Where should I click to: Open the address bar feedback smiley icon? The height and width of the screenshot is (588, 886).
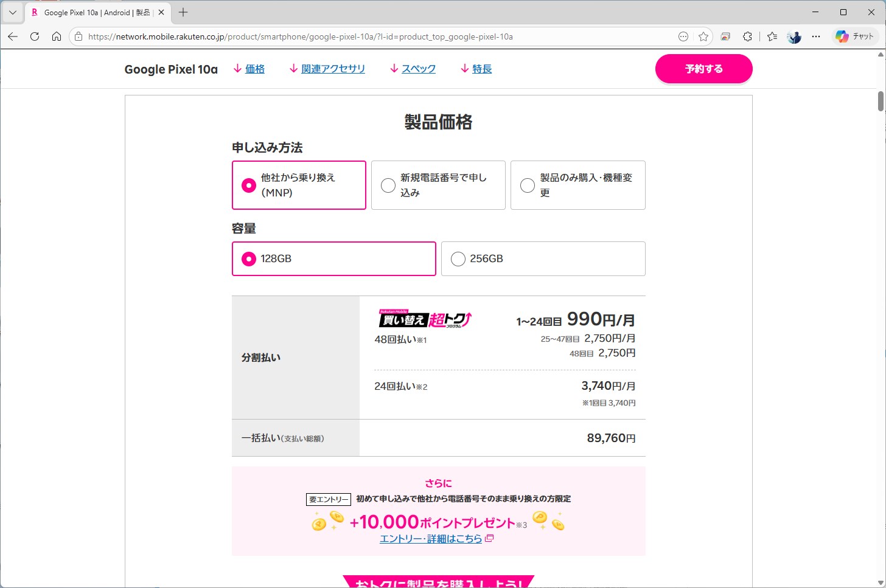683,36
